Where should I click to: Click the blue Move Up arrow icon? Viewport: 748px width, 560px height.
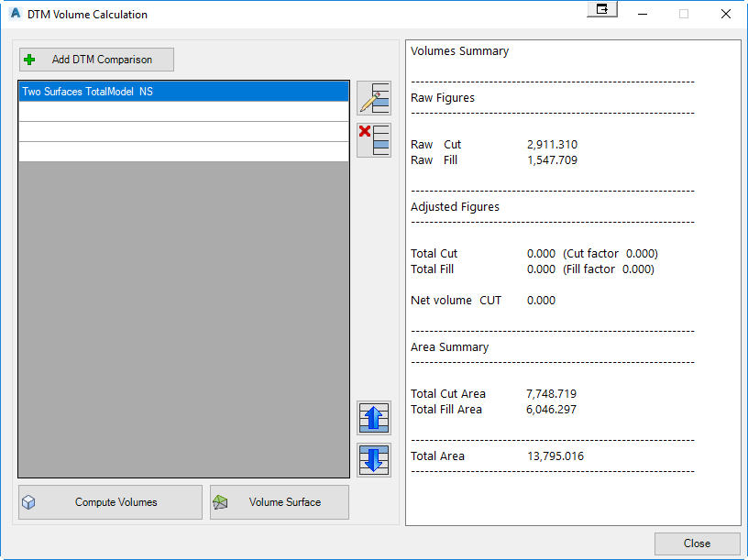[374, 418]
